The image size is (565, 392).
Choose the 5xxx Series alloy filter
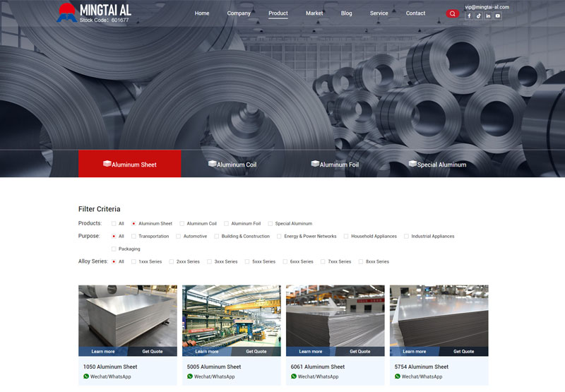(x=248, y=262)
